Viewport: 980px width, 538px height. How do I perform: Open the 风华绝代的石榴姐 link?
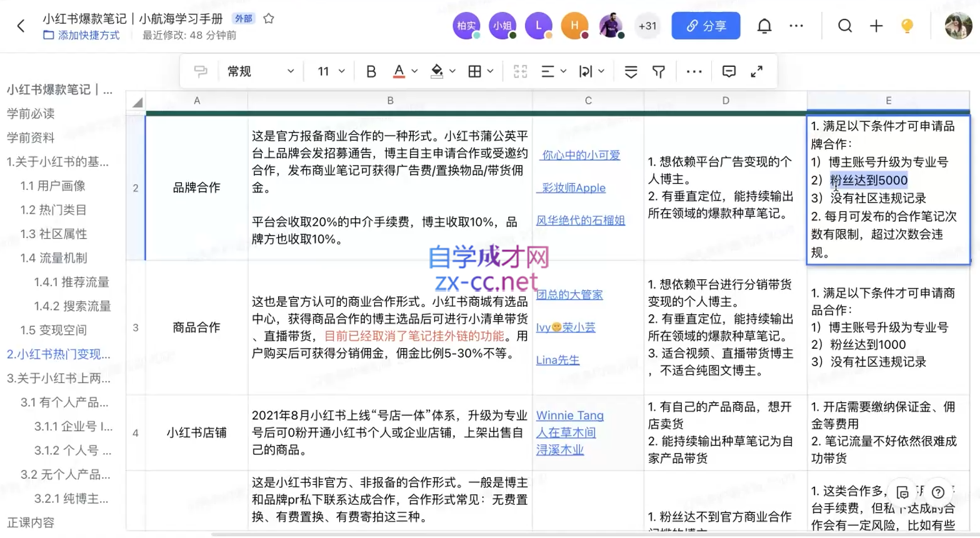click(581, 220)
